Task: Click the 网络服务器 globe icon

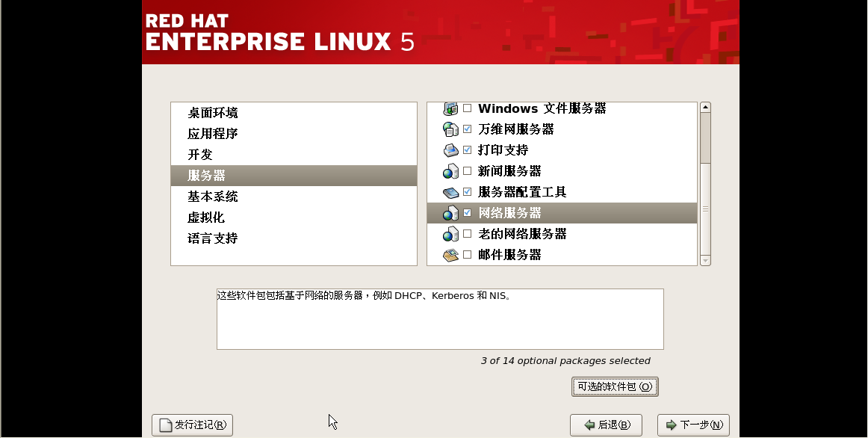Action: tap(450, 213)
